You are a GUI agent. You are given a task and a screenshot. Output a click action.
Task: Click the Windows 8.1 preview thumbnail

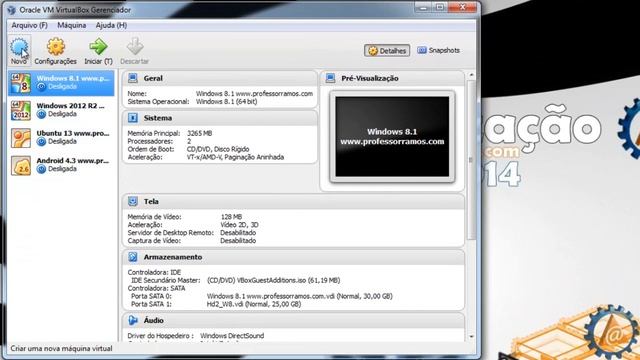[x=392, y=137]
